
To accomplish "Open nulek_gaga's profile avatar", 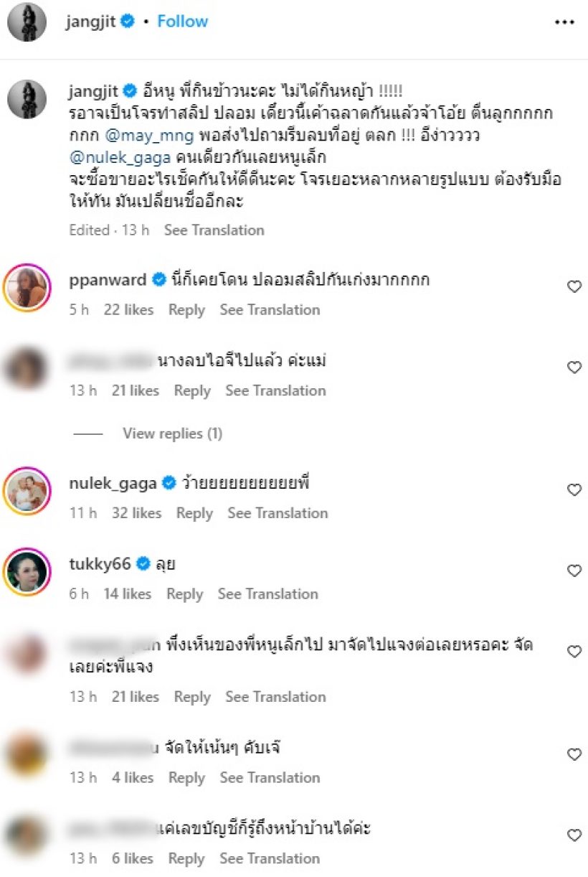I will point(27,492).
